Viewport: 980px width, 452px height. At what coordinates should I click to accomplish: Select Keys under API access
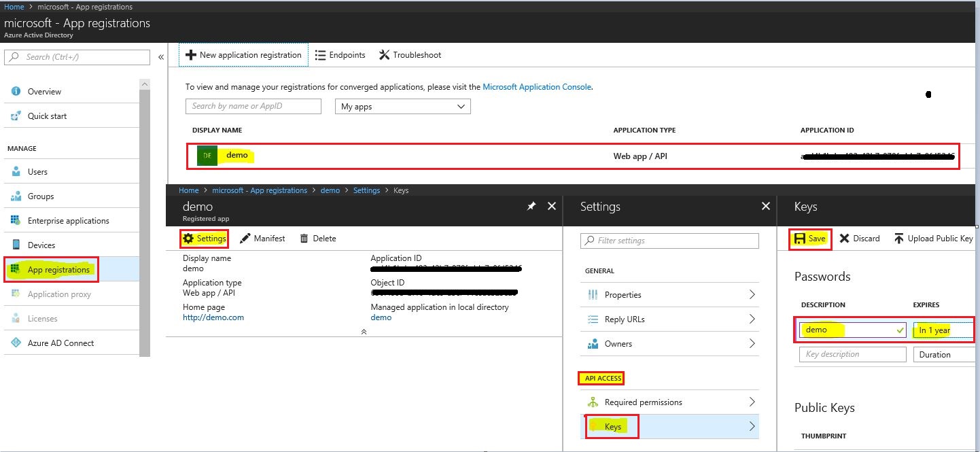(x=669, y=426)
